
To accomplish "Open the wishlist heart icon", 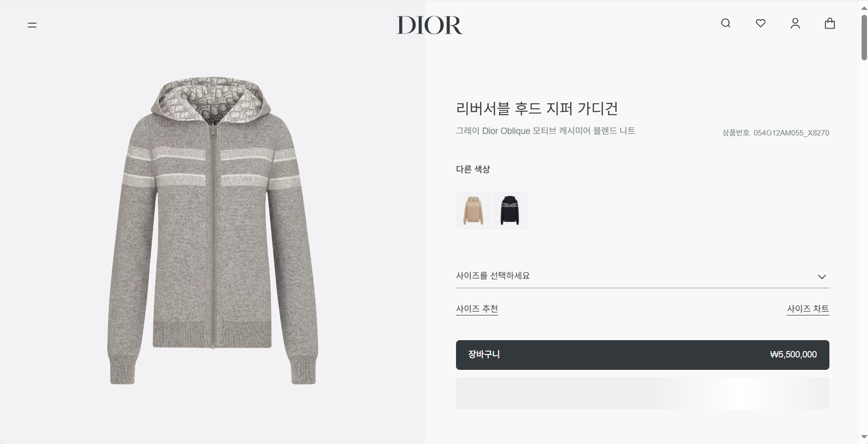I will click(761, 23).
